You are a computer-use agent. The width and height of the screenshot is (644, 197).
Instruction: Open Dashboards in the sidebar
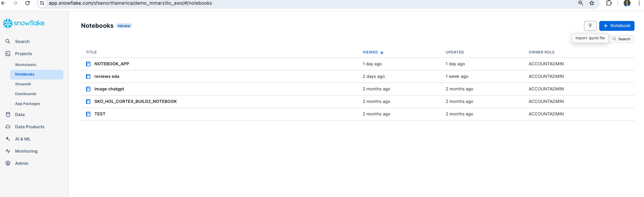click(x=25, y=94)
